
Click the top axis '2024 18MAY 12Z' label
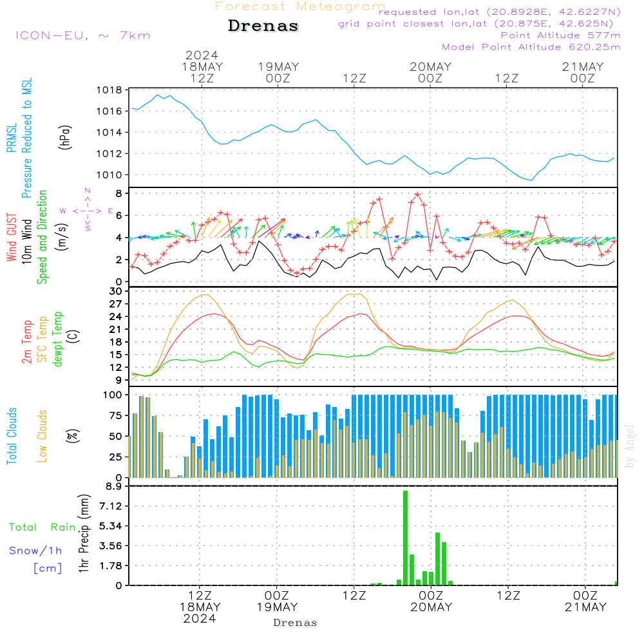pyautogui.click(x=202, y=66)
